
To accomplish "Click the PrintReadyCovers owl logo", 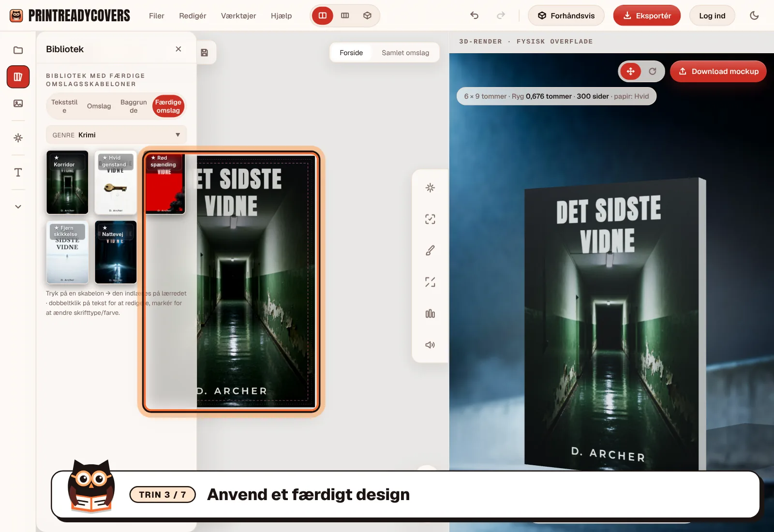I will click(x=16, y=15).
